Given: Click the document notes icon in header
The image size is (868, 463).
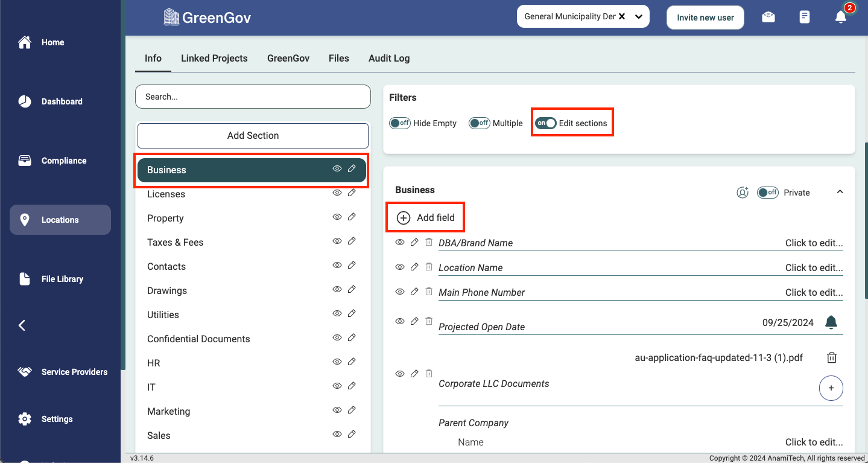Looking at the screenshot, I should [x=805, y=17].
